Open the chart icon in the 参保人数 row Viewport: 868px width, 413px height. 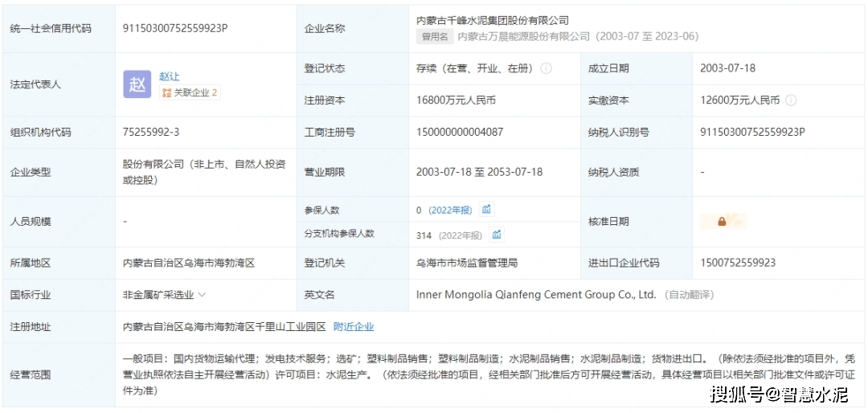[486, 210]
